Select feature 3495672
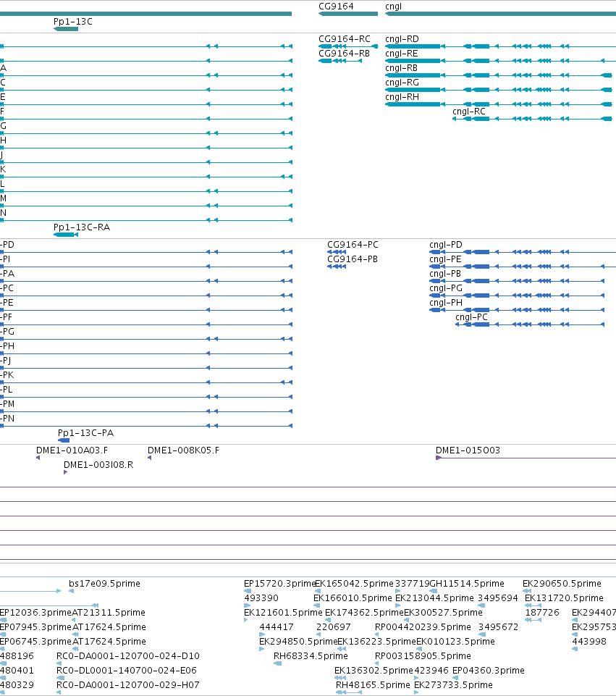Screen dimensions: 616x696 pos(498,626)
